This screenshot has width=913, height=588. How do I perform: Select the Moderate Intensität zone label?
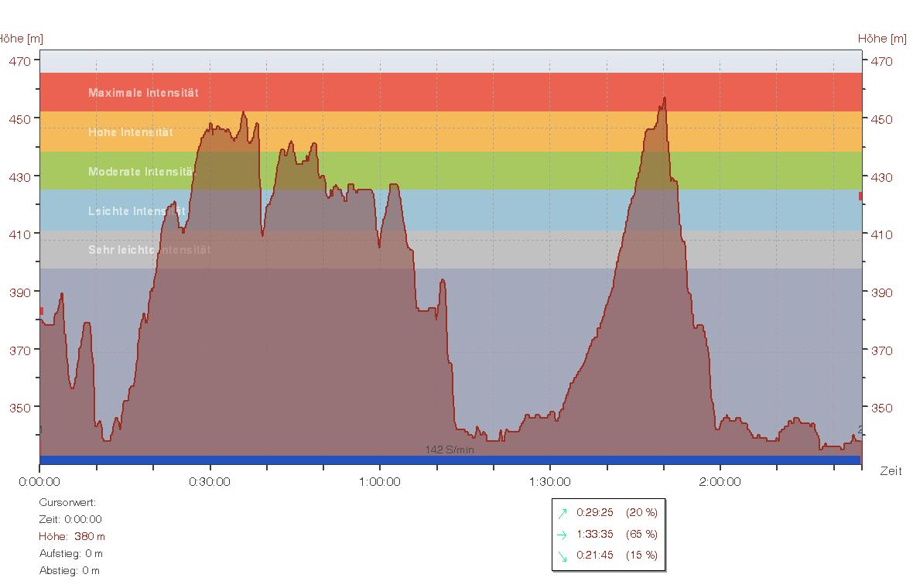pyautogui.click(x=141, y=172)
